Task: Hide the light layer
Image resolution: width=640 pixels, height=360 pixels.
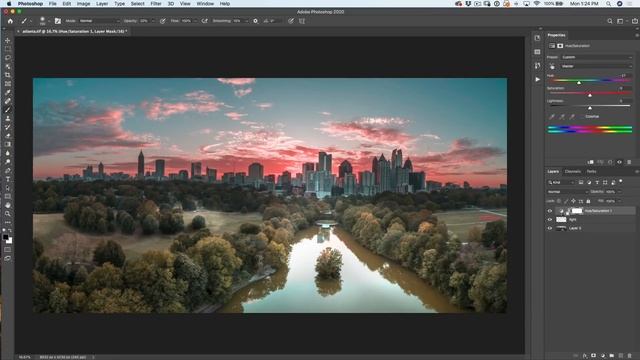Action: click(550, 220)
